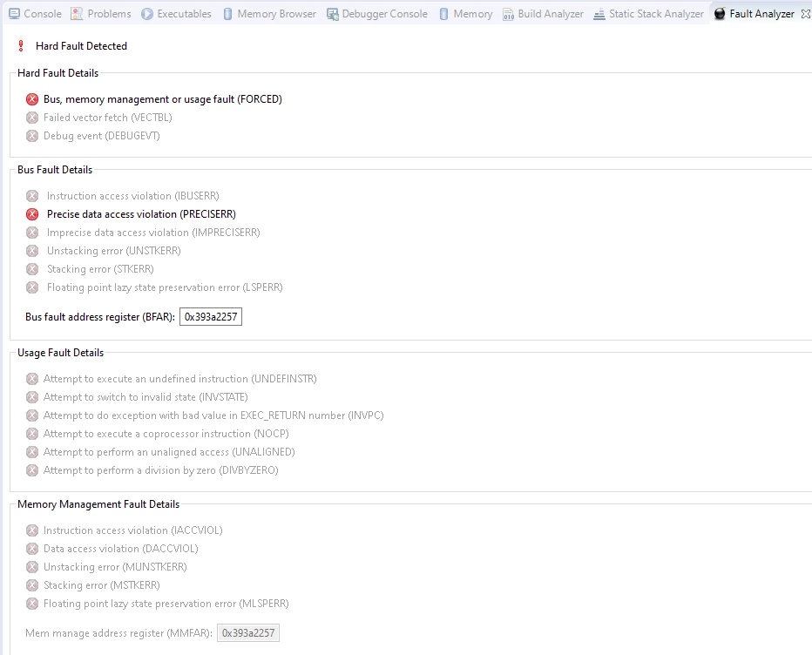
Task: Click the Fault Analyzer bomb icon
Action: pos(720,13)
